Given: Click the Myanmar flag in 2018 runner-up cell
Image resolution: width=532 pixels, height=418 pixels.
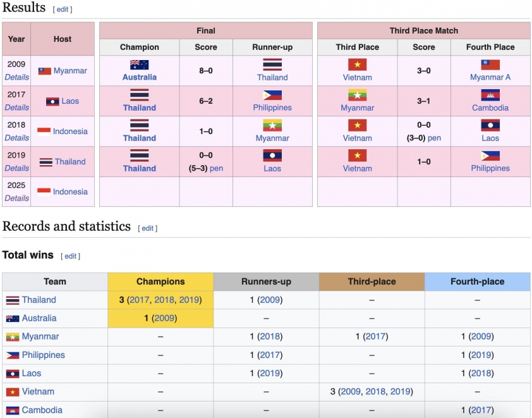Looking at the screenshot, I should click(272, 125).
